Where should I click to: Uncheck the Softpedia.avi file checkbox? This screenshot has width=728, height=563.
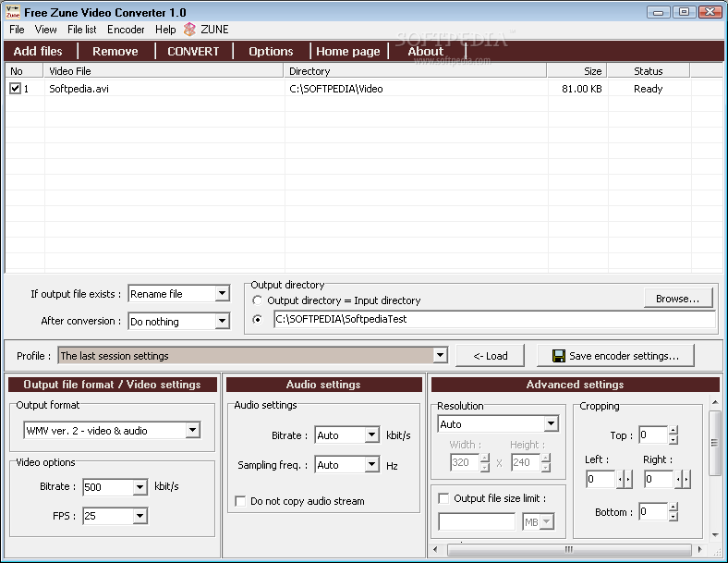15,88
